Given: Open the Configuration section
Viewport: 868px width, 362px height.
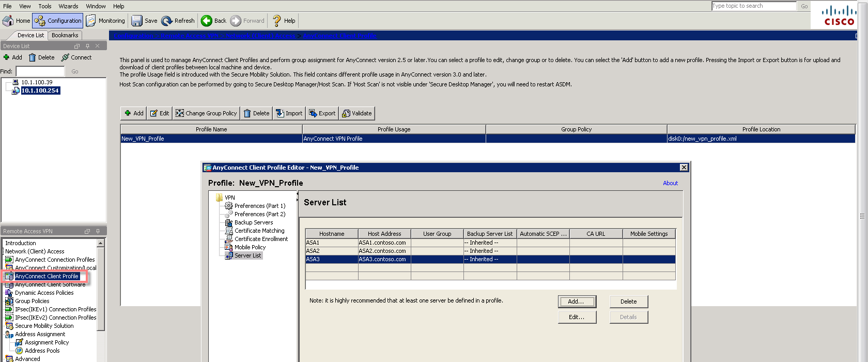Looking at the screenshot, I should pyautogui.click(x=58, y=21).
